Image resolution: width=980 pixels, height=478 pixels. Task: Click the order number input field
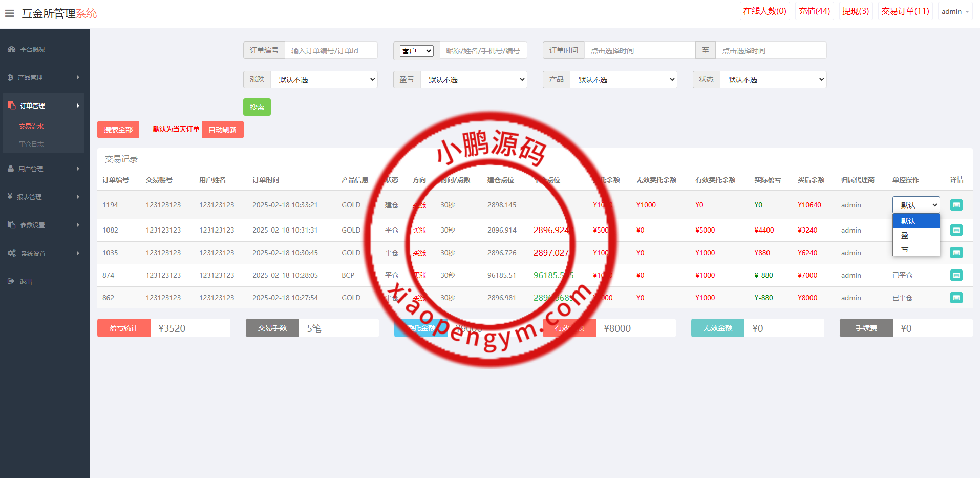coord(331,50)
